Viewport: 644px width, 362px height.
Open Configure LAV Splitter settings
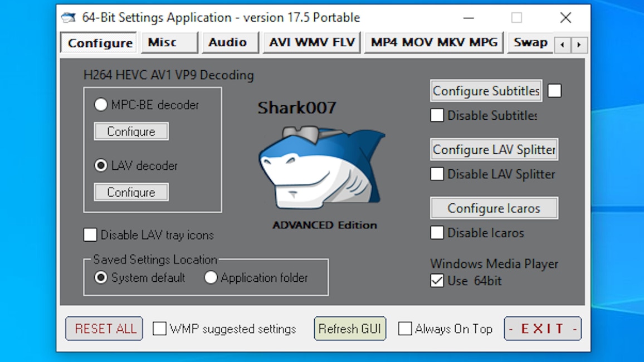click(494, 149)
